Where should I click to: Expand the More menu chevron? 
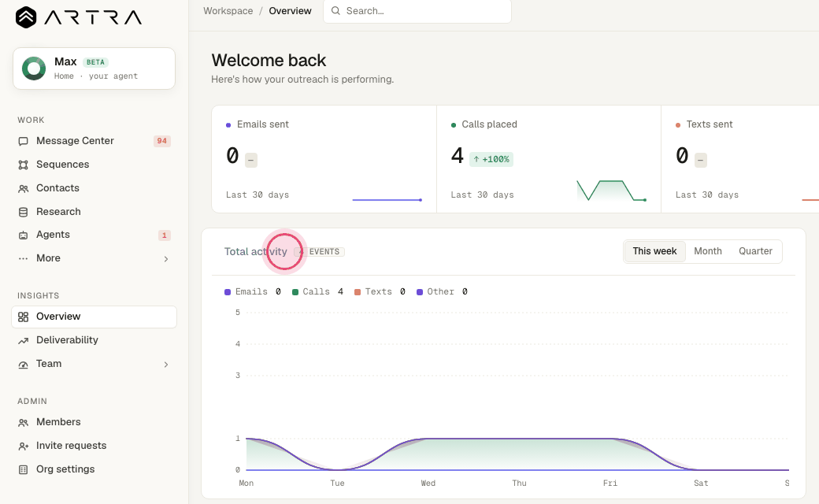point(166,259)
